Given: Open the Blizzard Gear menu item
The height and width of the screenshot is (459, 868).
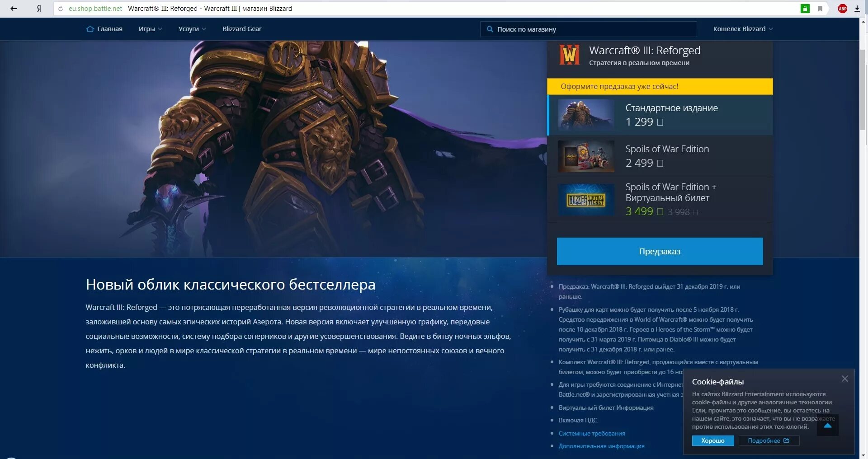Looking at the screenshot, I should (242, 29).
